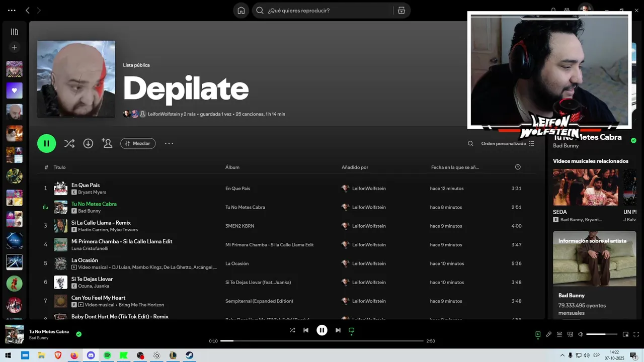Sort by Añadido por column header
644x362 pixels.
(x=355, y=167)
